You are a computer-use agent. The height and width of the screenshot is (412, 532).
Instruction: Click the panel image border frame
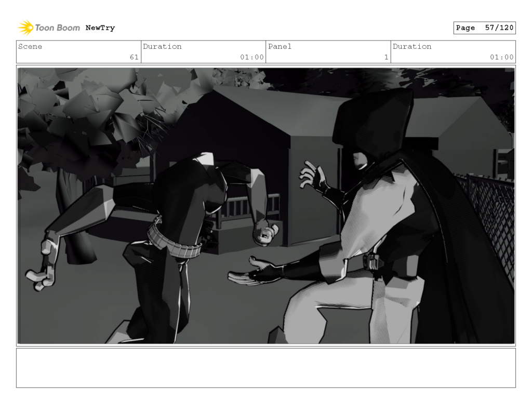pyautogui.click(x=266, y=64)
